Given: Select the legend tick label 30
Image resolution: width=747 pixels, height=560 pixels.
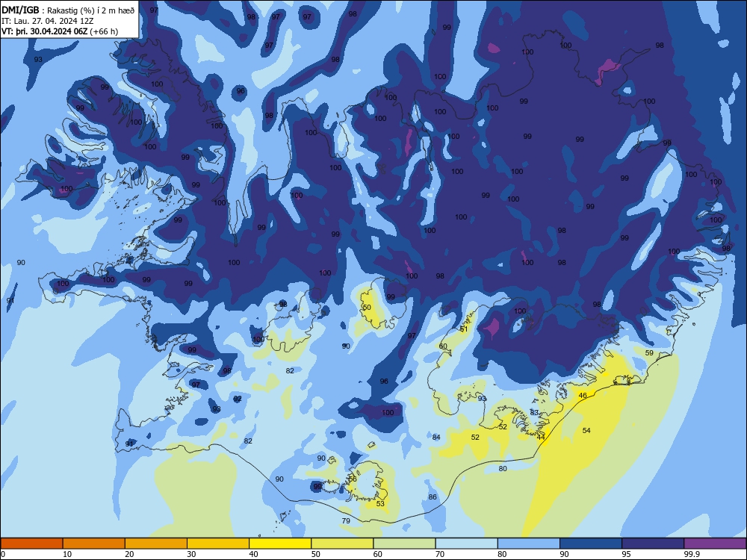Looking at the screenshot, I should [x=191, y=554].
